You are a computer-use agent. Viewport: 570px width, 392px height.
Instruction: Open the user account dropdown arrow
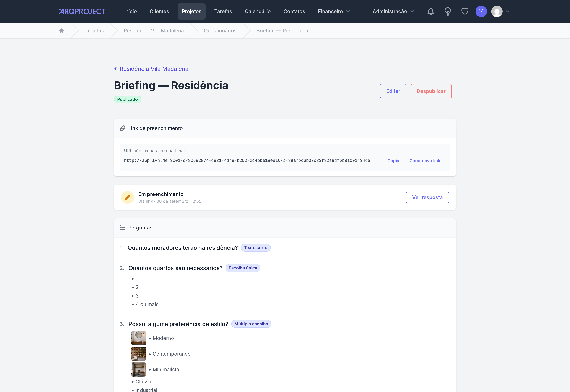(508, 11)
